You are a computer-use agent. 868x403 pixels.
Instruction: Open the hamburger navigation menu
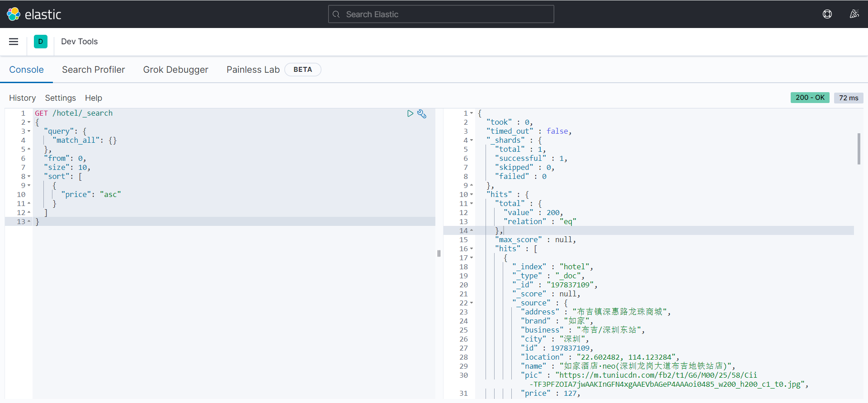14,42
